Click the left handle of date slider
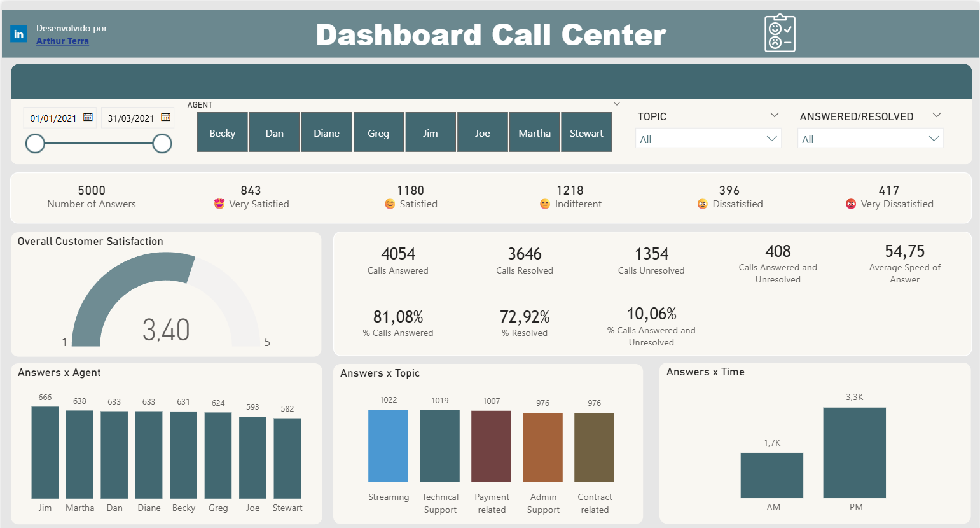 pos(35,144)
